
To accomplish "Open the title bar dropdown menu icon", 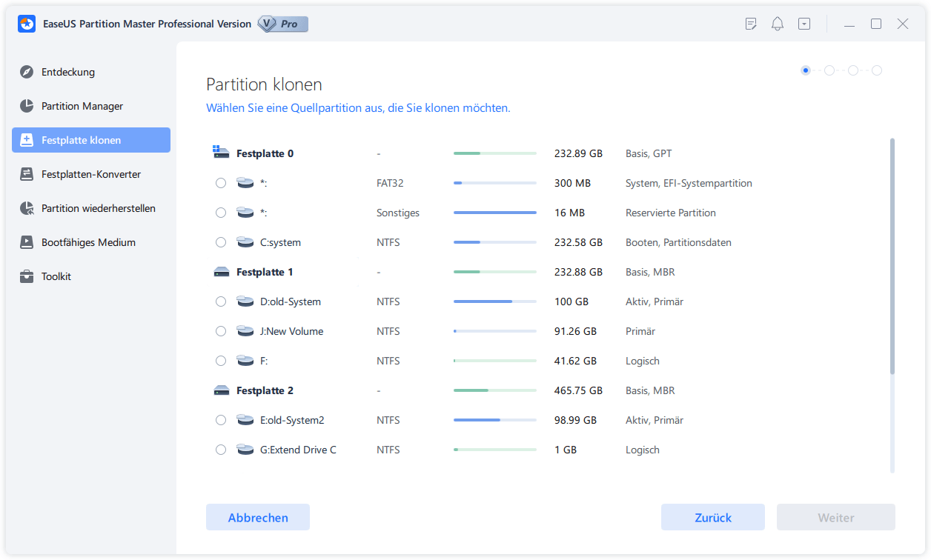I will point(804,24).
